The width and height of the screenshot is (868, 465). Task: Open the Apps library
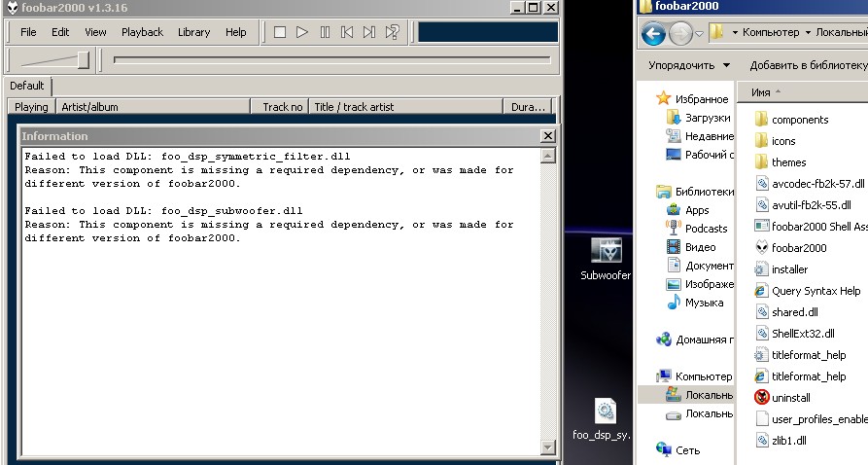(x=688, y=210)
